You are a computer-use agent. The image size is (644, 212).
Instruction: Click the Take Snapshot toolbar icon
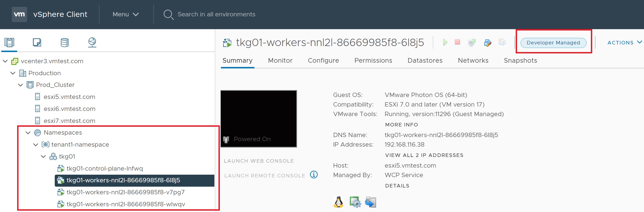coord(502,42)
